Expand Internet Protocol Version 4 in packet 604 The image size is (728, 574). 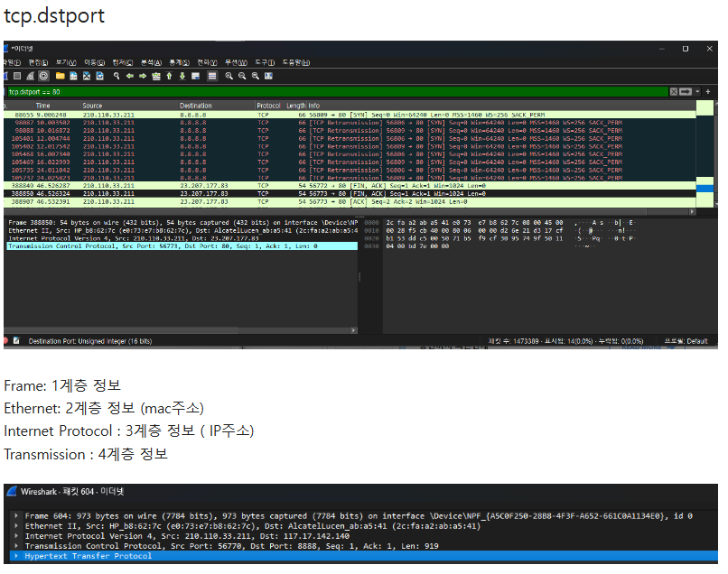click(16, 536)
